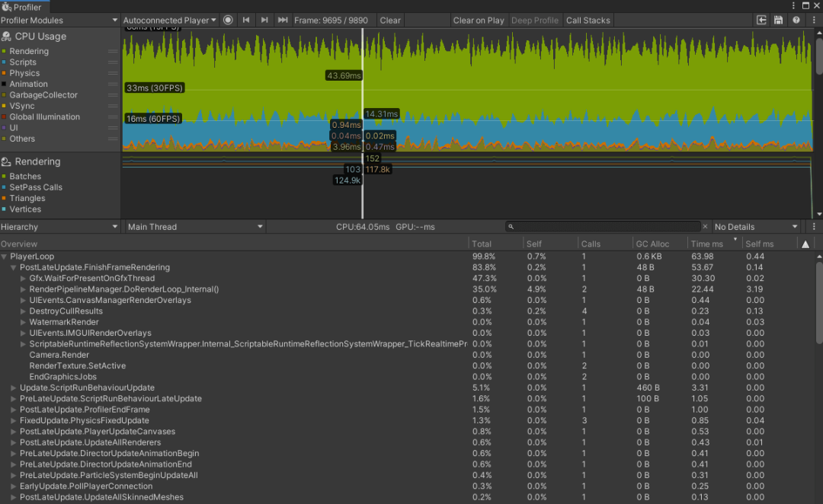Expand Update.ScriptRunBehaviourUpdate row
Screen dimensions: 823x504
14,388
